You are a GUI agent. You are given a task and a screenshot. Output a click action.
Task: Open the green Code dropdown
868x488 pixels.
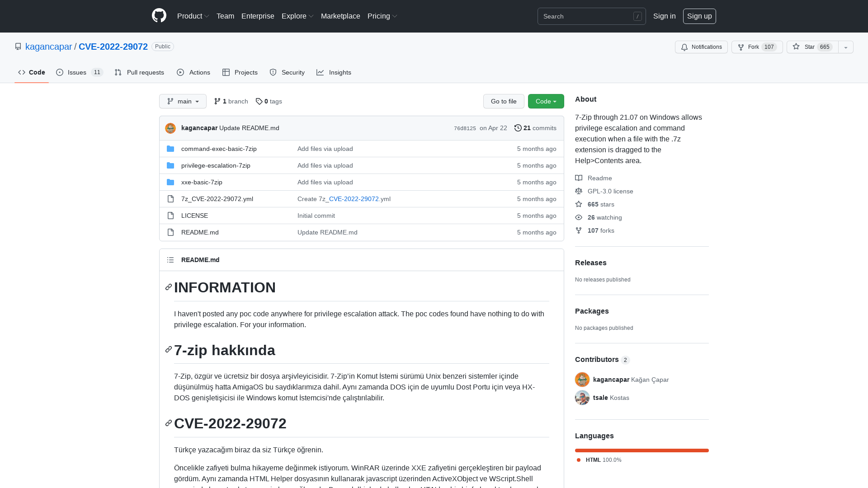[546, 101]
